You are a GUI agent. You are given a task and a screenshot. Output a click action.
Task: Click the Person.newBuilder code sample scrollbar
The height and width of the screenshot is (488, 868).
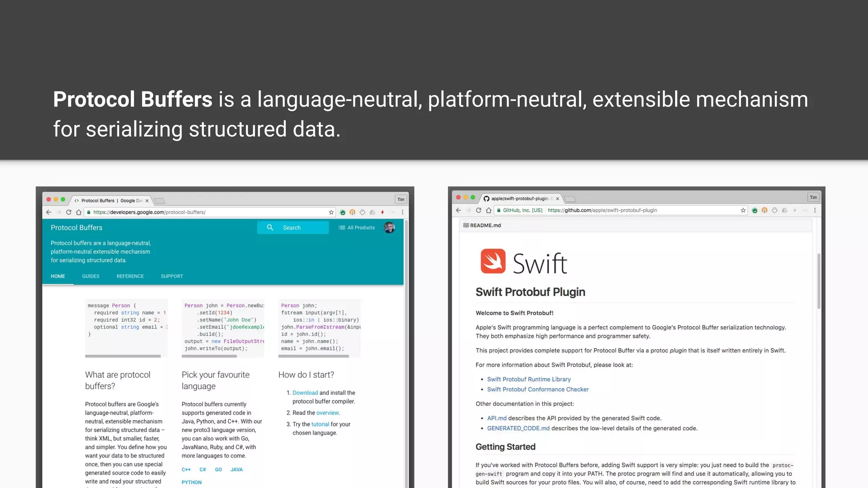point(209,356)
